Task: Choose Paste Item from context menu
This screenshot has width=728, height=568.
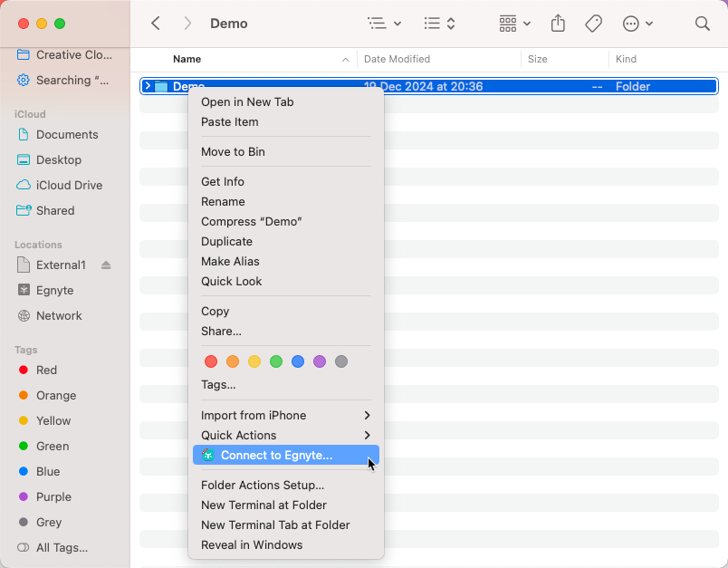Action: coord(286,121)
